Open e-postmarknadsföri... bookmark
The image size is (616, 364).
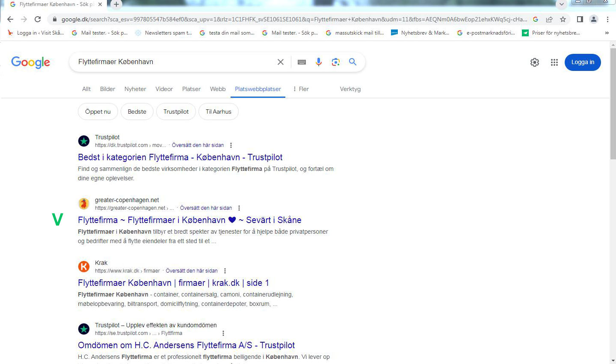(486, 33)
